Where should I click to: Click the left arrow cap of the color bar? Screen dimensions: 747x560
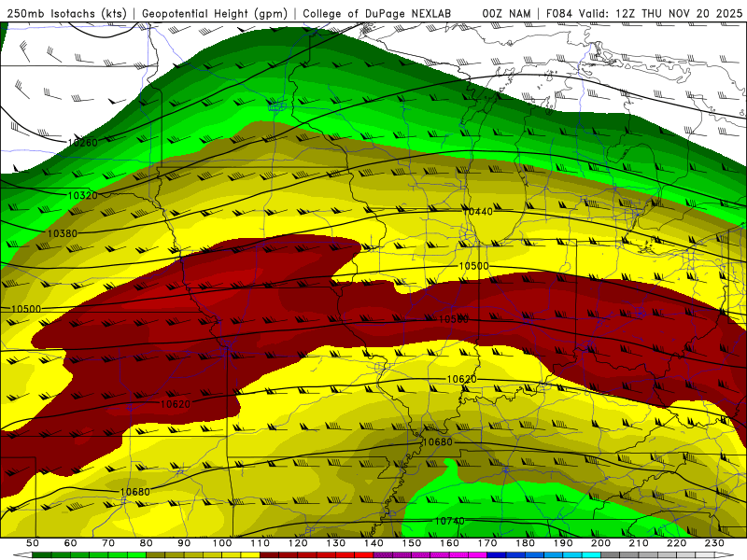pyautogui.click(x=22, y=555)
